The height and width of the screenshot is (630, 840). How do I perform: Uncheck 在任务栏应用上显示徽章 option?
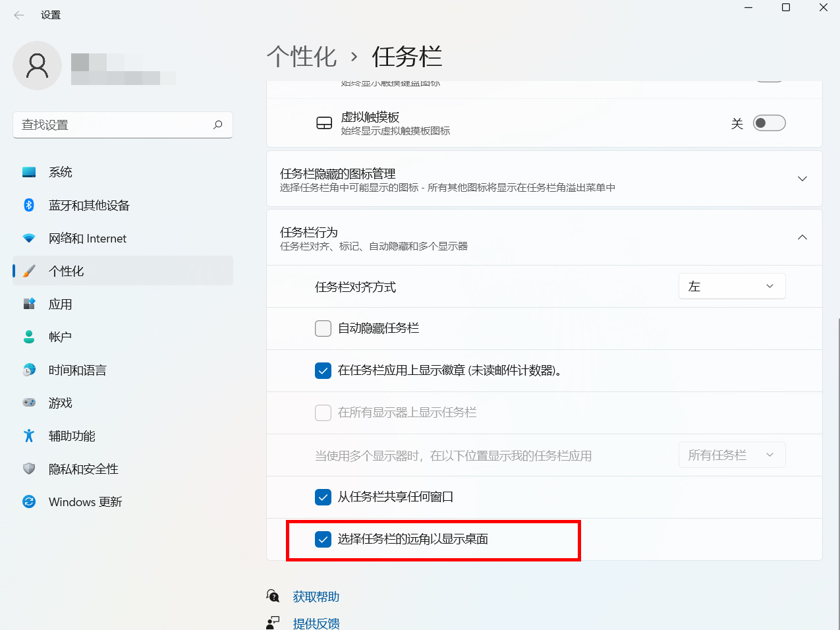[x=323, y=370]
